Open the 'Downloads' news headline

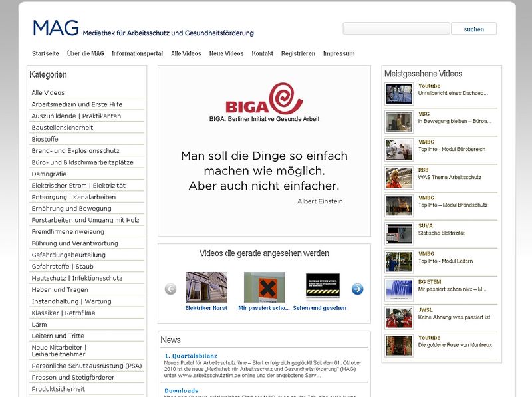tap(181, 390)
